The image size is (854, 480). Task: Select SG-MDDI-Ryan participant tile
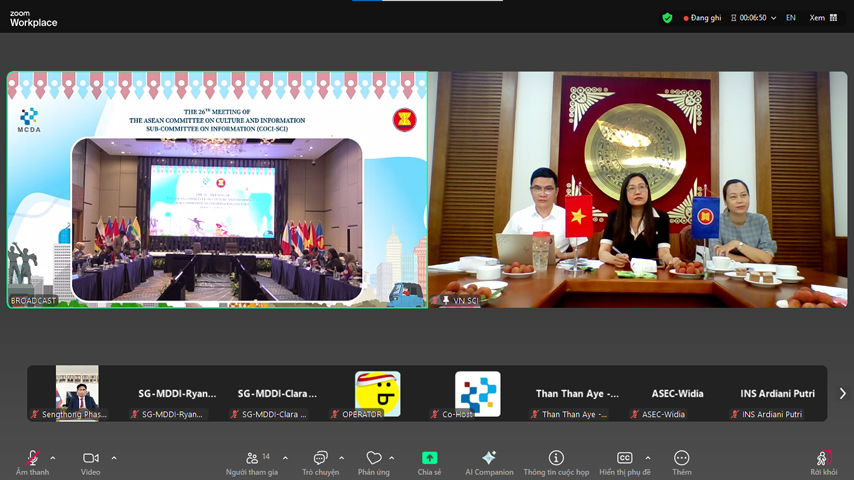pos(177,393)
